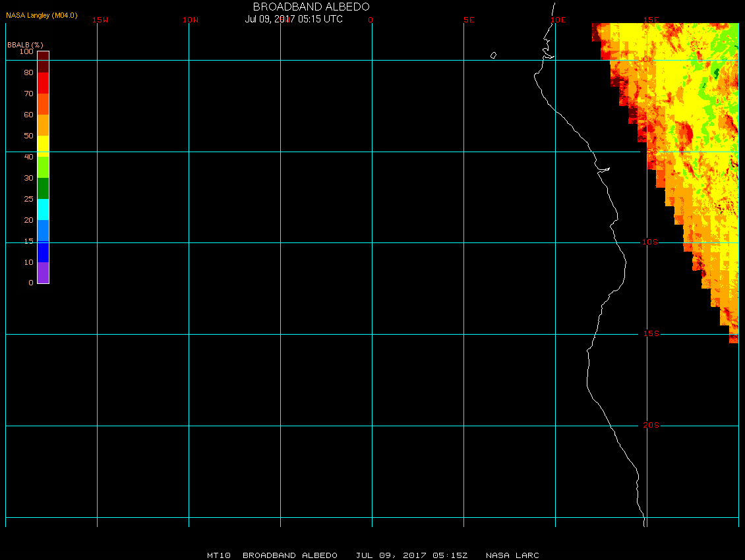Click the small island outline off the coast
The height and width of the screenshot is (560, 745).
click(493, 55)
